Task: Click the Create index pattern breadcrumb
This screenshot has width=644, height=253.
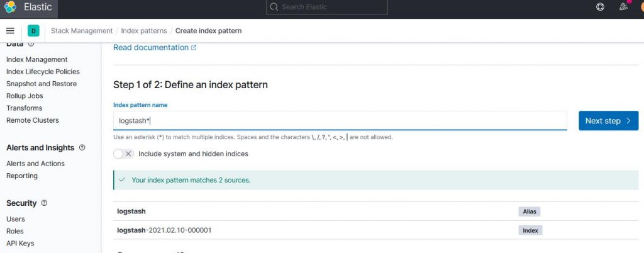Action: (208, 31)
